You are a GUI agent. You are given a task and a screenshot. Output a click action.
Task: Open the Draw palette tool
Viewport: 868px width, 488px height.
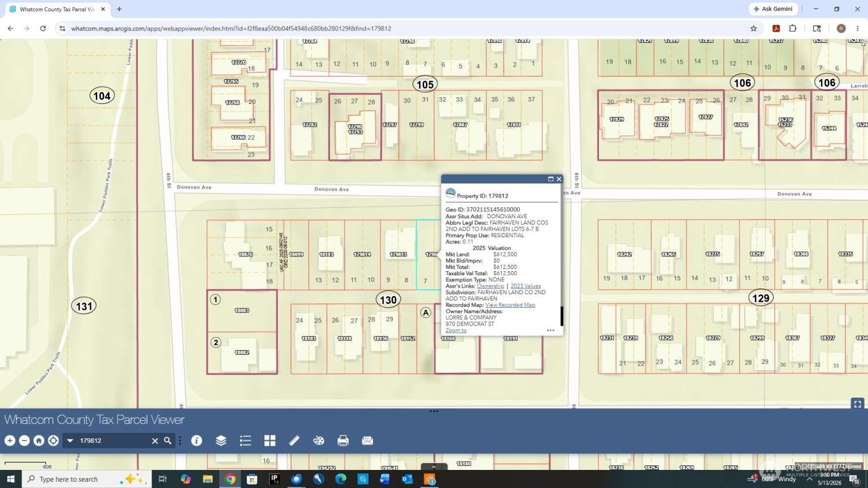319,441
